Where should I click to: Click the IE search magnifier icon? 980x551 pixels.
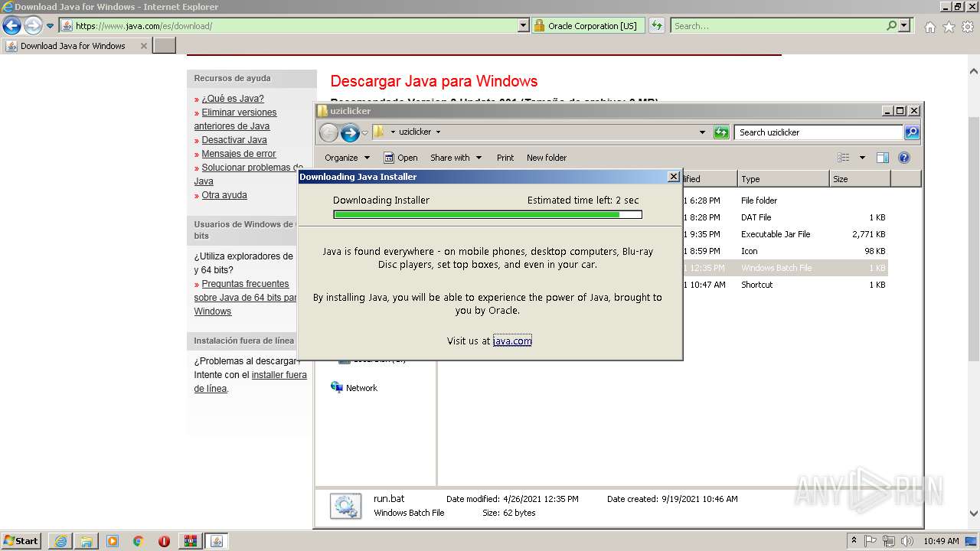click(x=891, y=26)
